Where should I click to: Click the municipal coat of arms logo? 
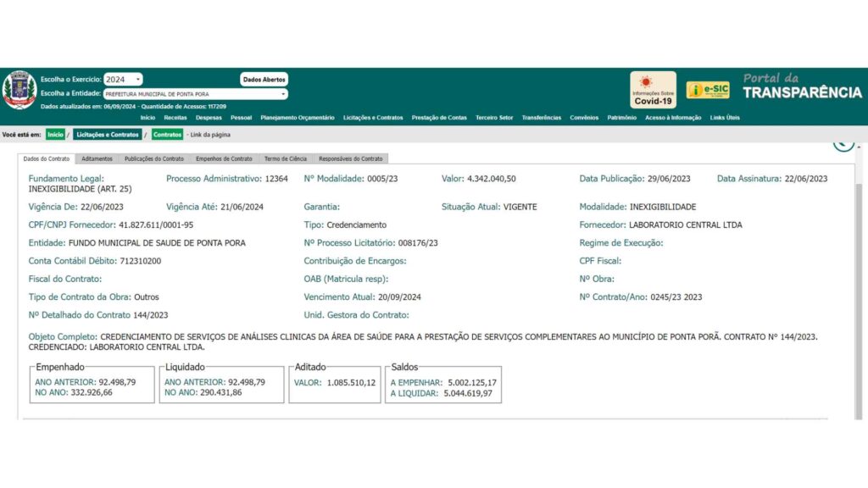click(19, 90)
